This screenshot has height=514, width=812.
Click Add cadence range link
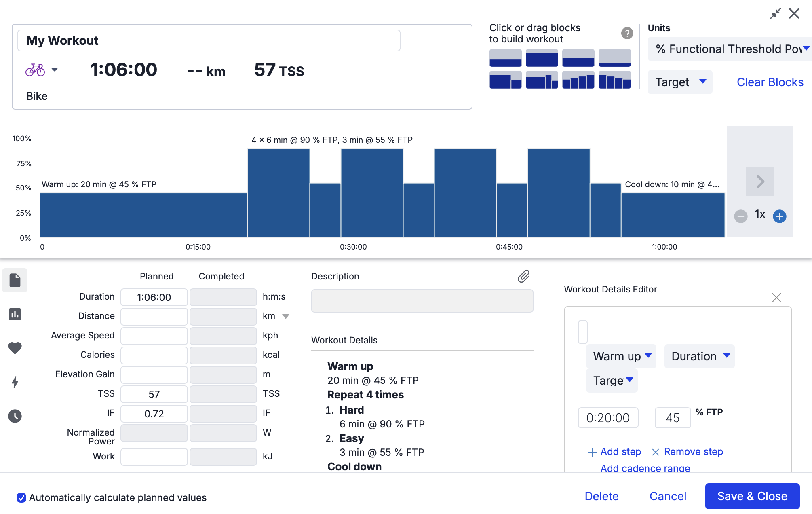(x=645, y=468)
